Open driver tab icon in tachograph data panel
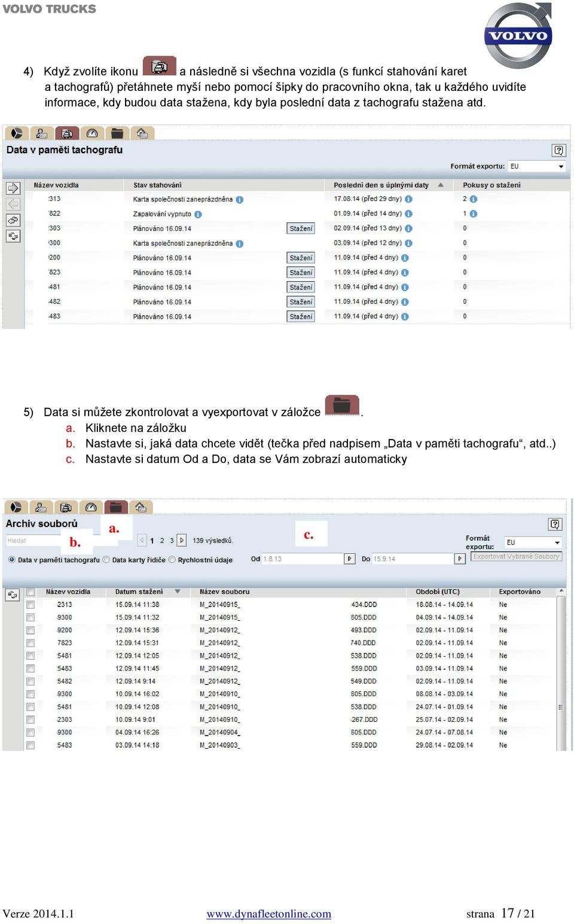 coord(41,133)
